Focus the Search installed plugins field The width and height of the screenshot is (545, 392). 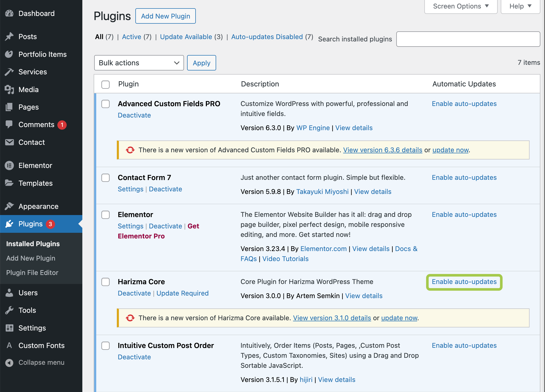468,39
